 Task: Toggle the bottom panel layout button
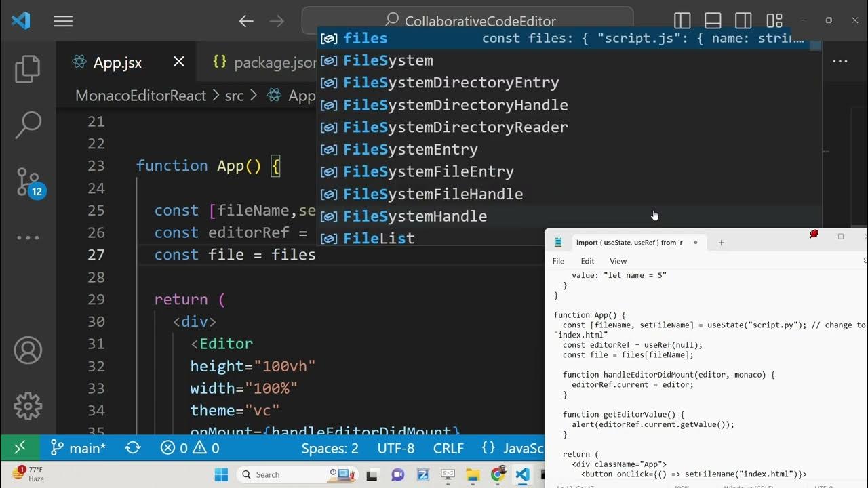[713, 21]
